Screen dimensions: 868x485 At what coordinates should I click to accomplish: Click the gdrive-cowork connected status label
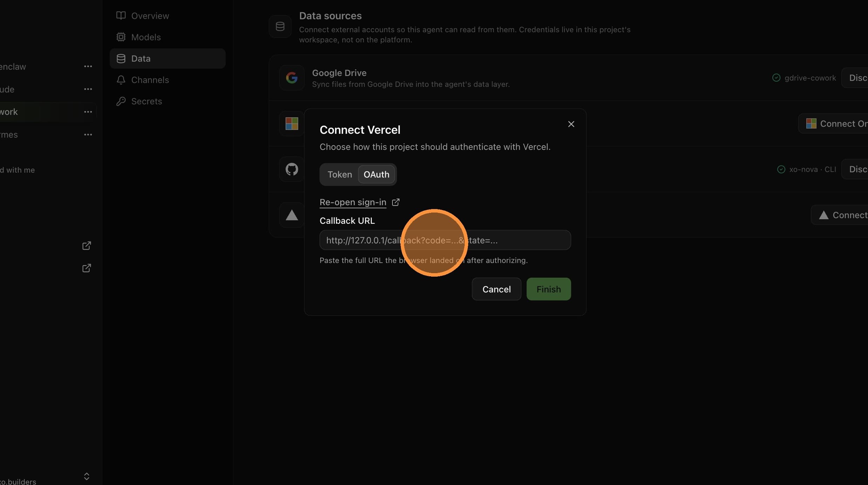[810, 78]
